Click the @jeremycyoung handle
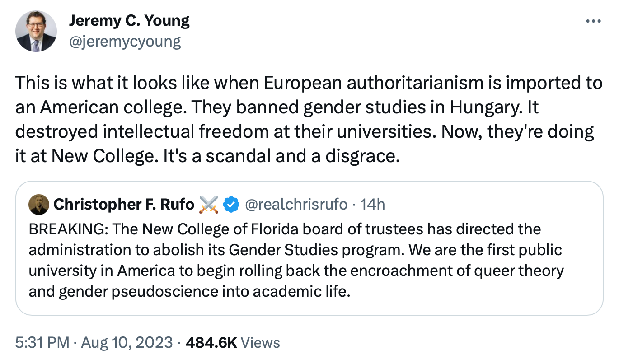This screenshot has width=619, height=364. click(124, 42)
